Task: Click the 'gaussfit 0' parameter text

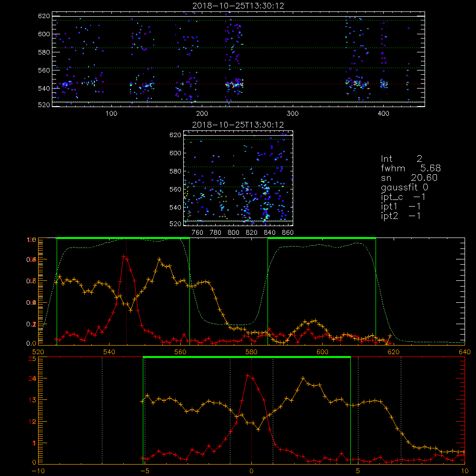Action: point(405,187)
